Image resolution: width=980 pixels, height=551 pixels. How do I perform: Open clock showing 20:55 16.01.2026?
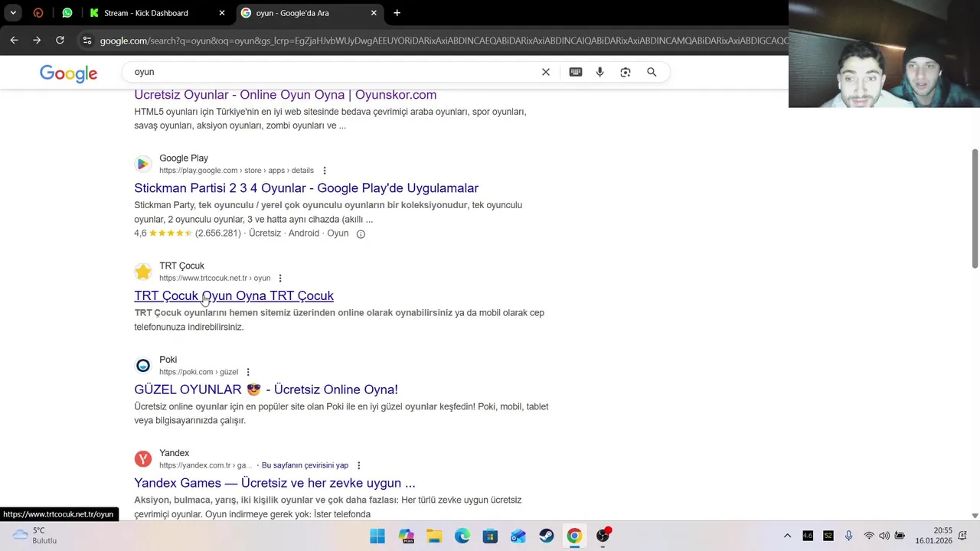[x=933, y=536]
